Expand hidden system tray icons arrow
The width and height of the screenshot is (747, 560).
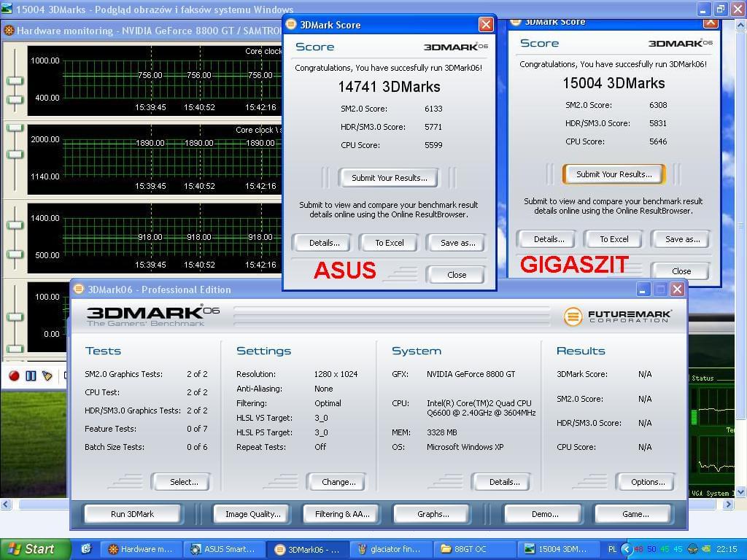coord(626,549)
